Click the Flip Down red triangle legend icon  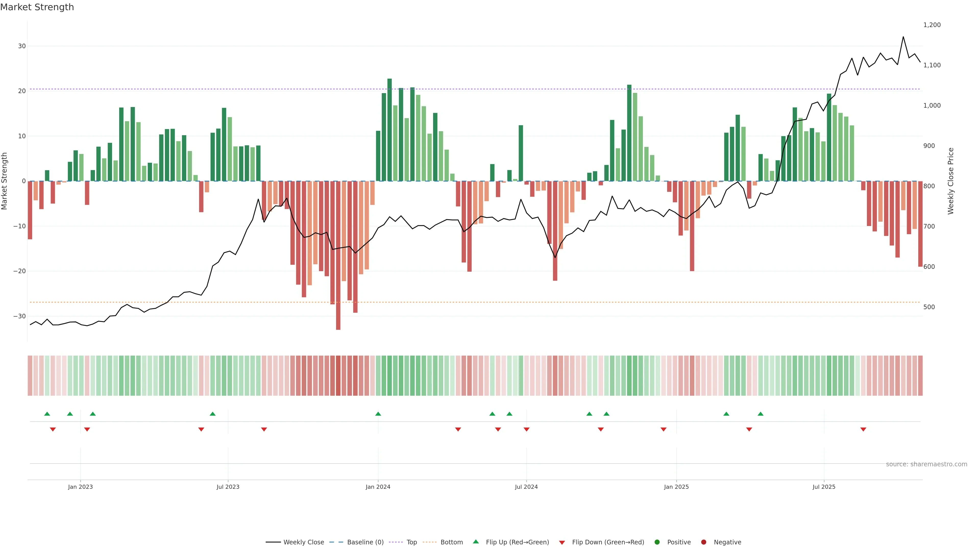(562, 543)
